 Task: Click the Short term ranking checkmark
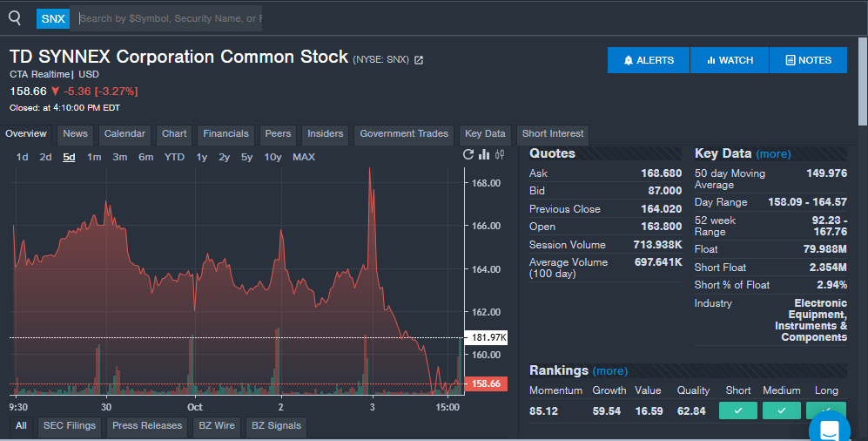pos(737,410)
